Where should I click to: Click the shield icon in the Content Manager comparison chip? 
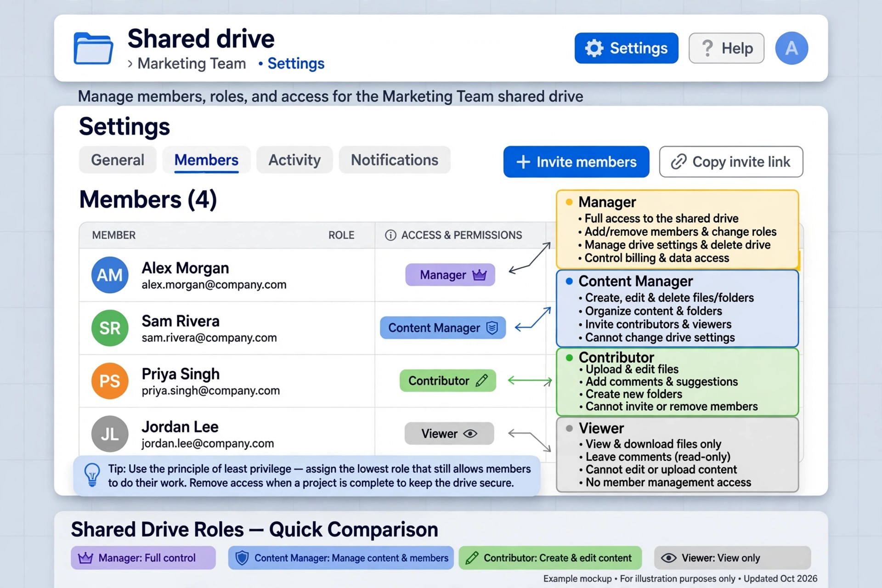point(242,558)
